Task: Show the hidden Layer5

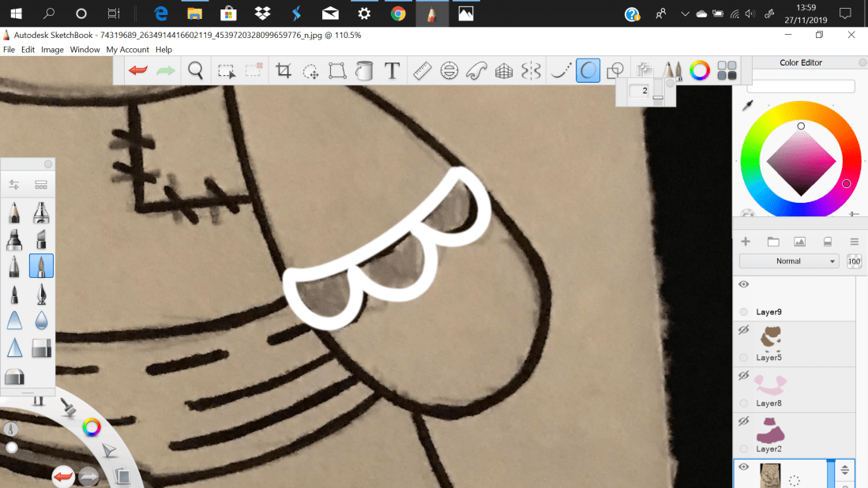Action: (x=742, y=330)
